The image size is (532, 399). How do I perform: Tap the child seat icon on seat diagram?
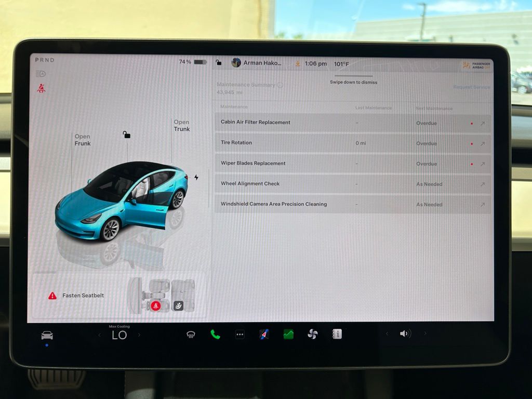(179, 305)
